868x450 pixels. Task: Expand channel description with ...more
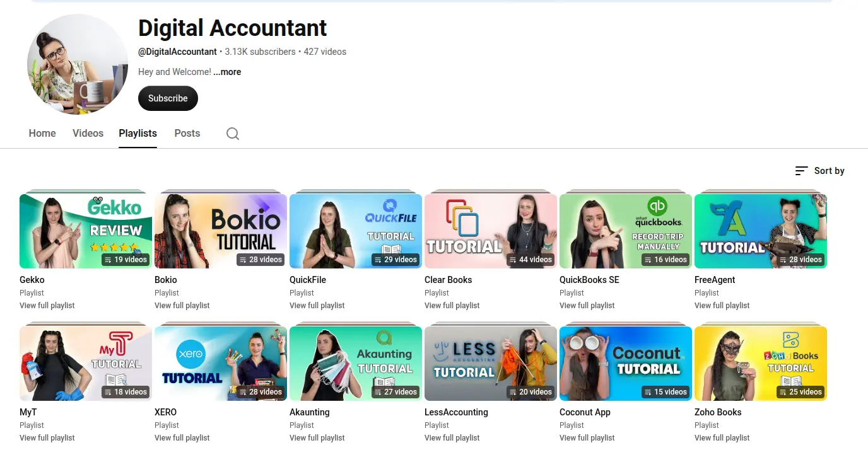coord(227,72)
